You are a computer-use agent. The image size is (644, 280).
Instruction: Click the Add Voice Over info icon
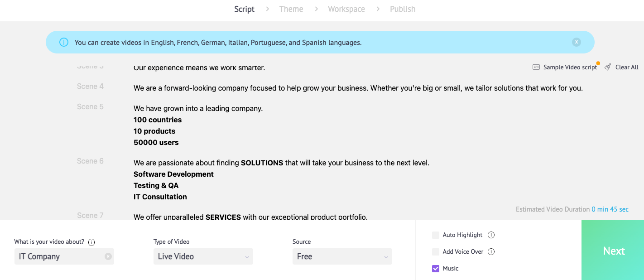491,252
